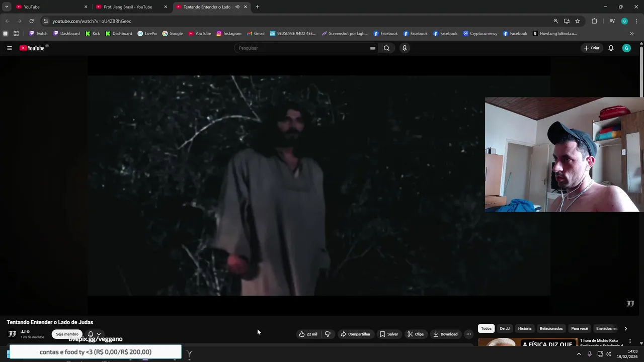The height and width of the screenshot is (362, 644).
Task: Open the Instagram bookmark
Action: pos(229,34)
